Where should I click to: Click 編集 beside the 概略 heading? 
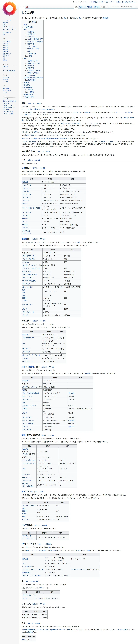click(30, 103)
